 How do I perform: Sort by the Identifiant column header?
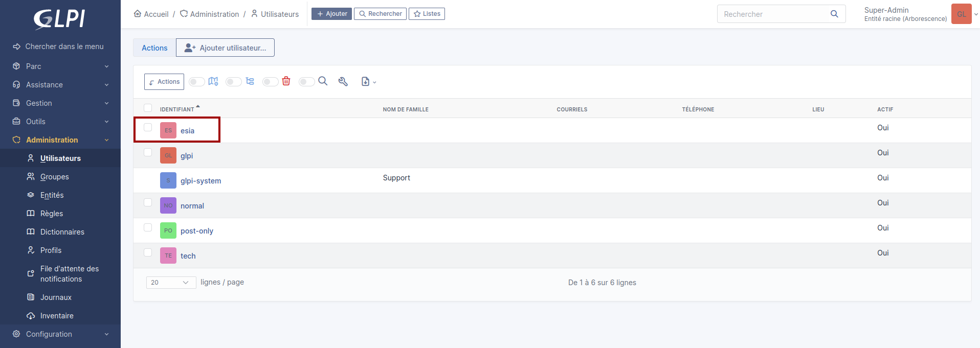pyautogui.click(x=177, y=109)
